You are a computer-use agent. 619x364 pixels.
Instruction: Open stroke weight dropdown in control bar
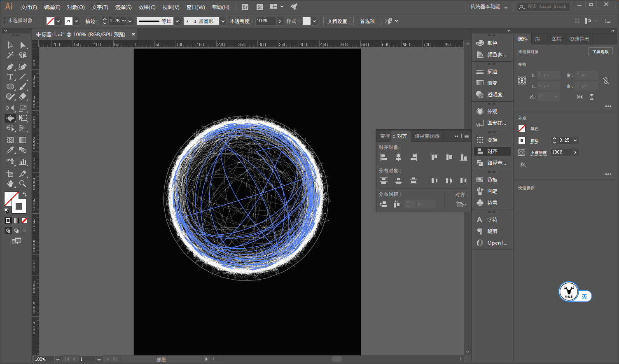[x=130, y=21]
